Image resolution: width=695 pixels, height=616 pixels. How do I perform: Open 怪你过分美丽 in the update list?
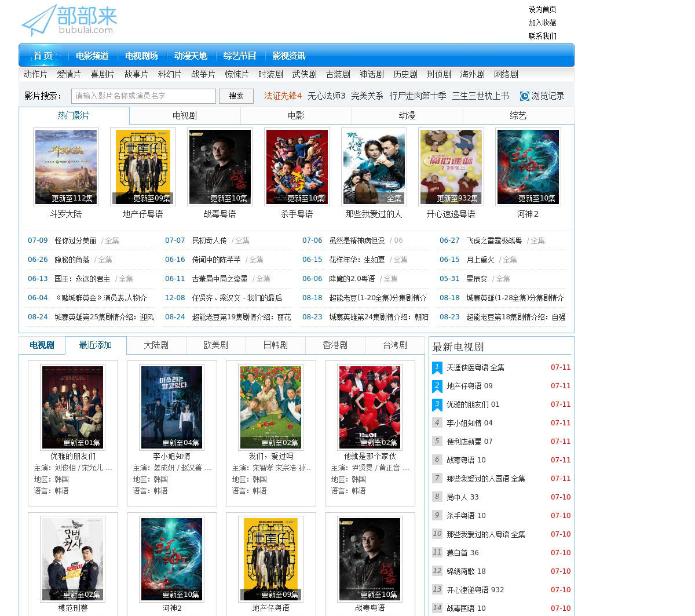[75, 240]
